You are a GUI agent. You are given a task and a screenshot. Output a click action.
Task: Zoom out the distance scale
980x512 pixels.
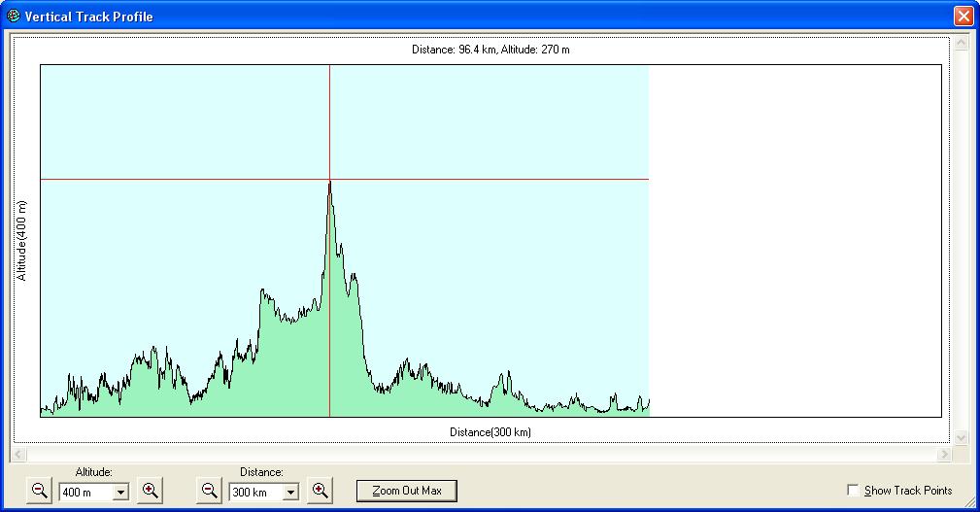[209, 491]
